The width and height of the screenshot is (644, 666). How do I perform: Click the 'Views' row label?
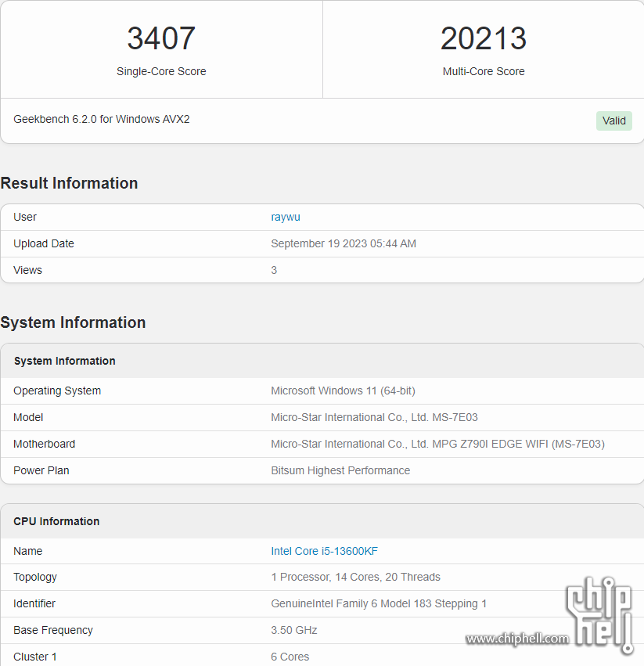point(27,270)
